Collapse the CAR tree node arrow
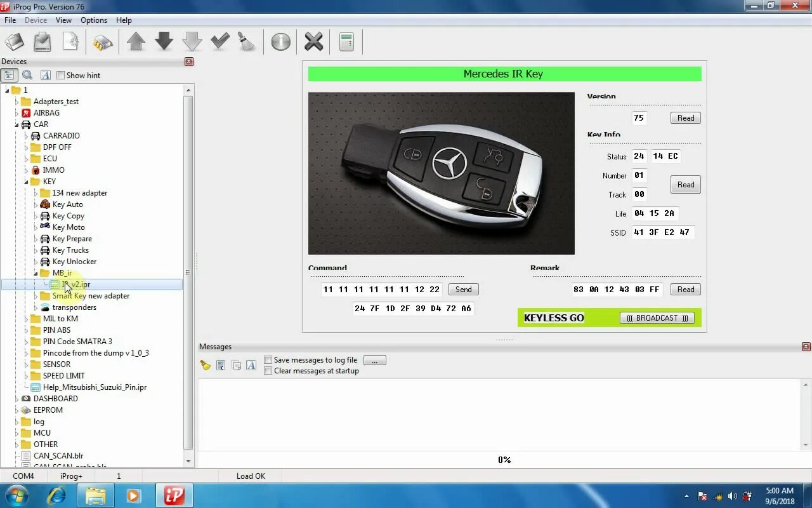Screen dimensions: 812x508 17,124
